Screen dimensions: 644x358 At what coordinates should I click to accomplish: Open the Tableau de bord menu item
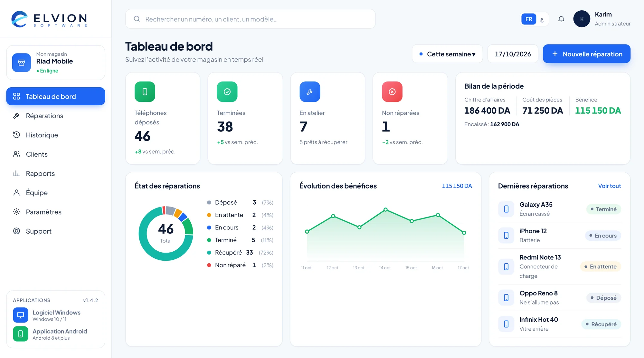[56, 96]
